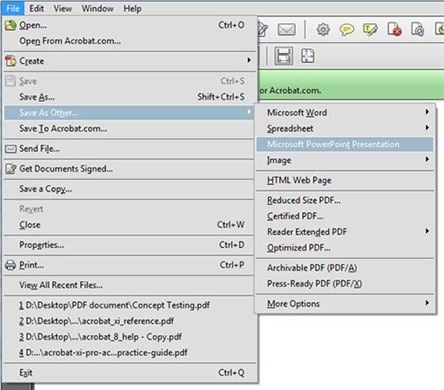Click the Create PDF icon in menu
The height and width of the screenshot is (390, 444).
tap(10, 61)
